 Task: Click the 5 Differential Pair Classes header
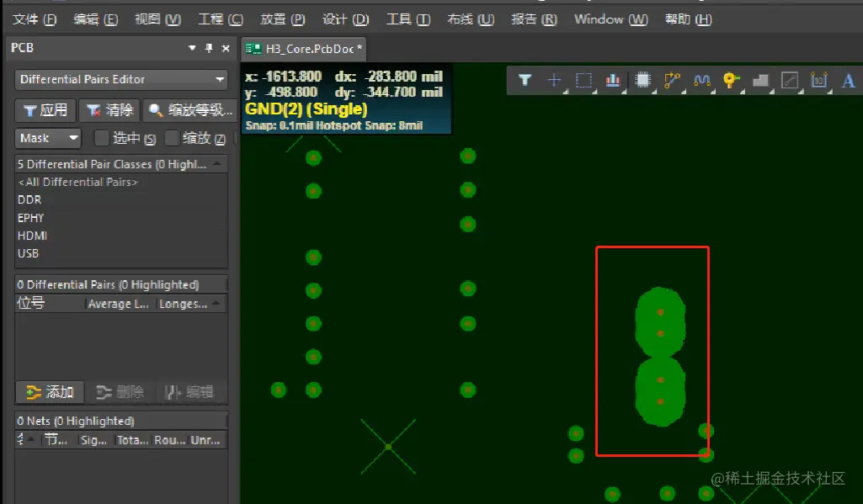(120, 164)
